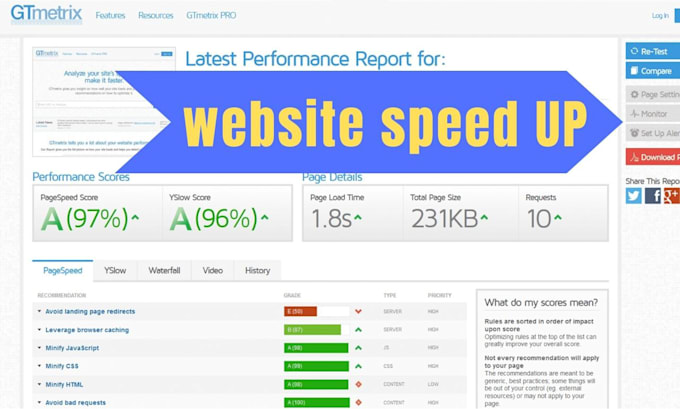Screen dimensions: 680x409
Task: Click red down arrow on redirects row
Action: coord(358,311)
